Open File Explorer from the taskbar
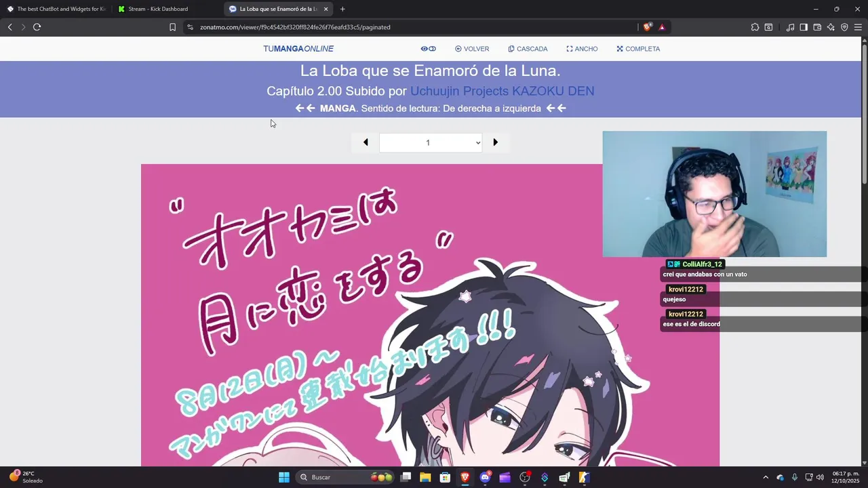868x488 pixels. tap(425, 477)
